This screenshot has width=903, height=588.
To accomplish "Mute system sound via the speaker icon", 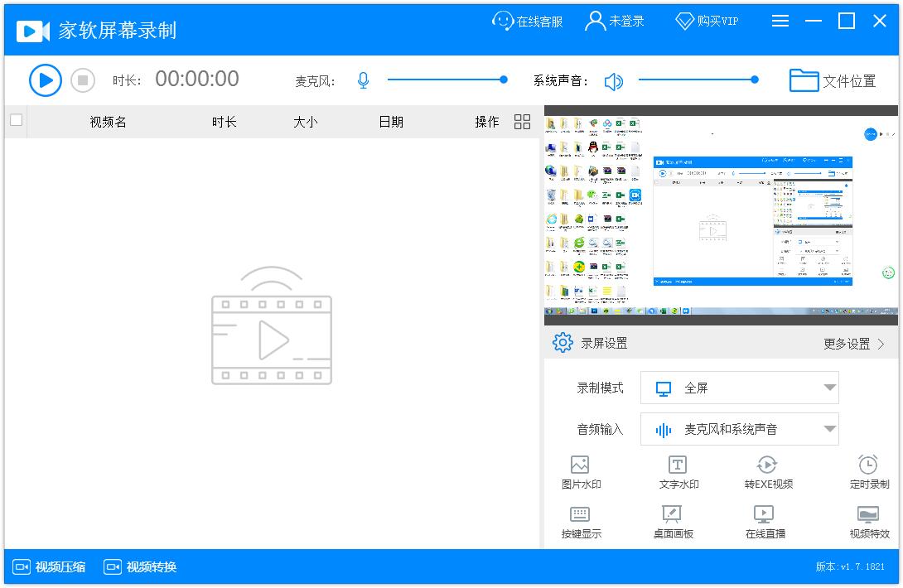I will click(x=613, y=80).
